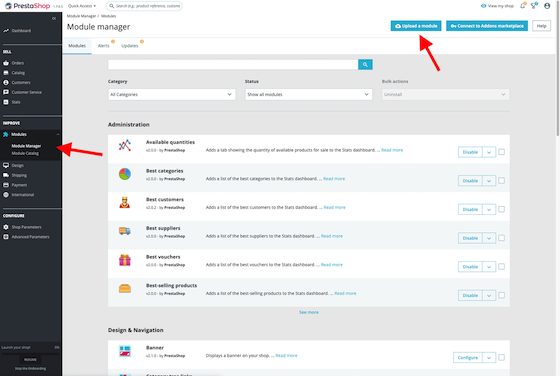Tick the Best suppliers module checkbox

[501, 238]
